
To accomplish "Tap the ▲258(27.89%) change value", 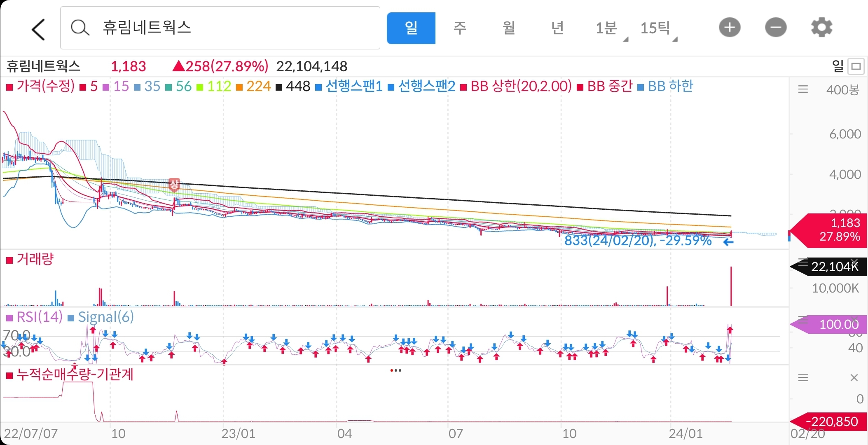I will coord(220,66).
